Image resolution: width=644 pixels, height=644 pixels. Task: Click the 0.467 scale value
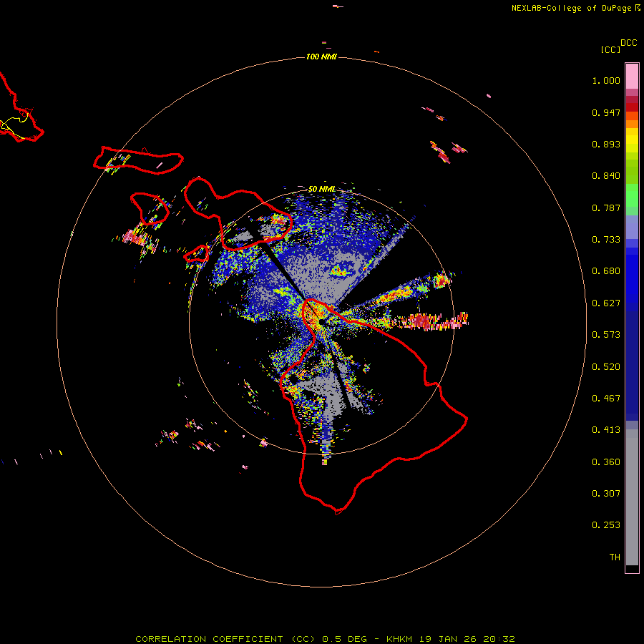606,399
